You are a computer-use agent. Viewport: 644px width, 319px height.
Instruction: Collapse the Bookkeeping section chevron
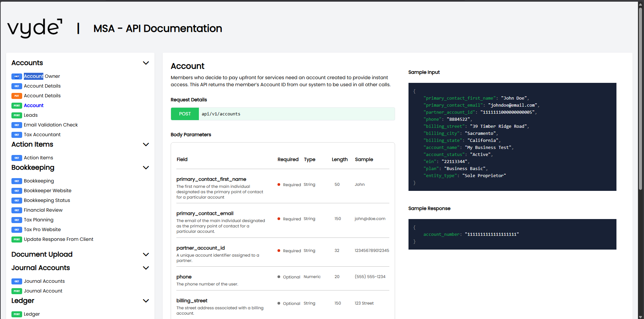146,168
